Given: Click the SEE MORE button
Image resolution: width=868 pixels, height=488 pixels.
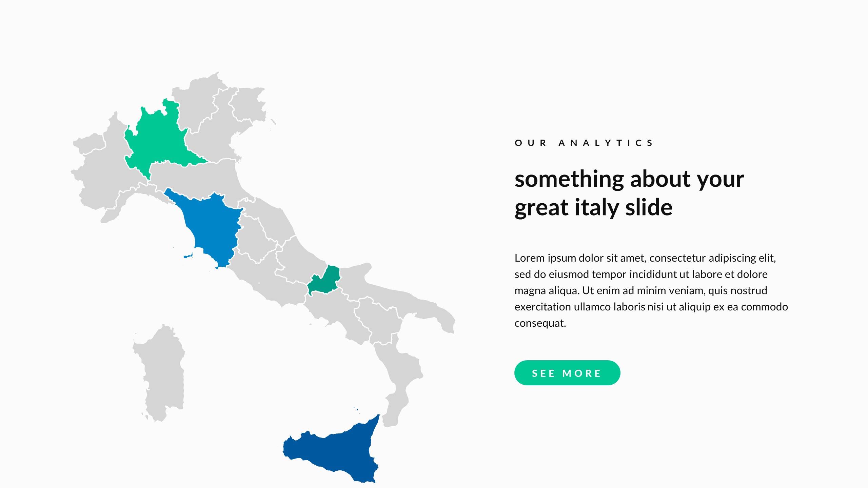Looking at the screenshot, I should 567,373.
